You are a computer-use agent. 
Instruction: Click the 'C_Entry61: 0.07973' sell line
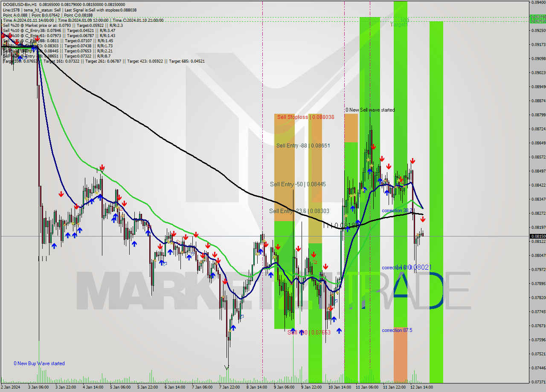click(59, 35)
